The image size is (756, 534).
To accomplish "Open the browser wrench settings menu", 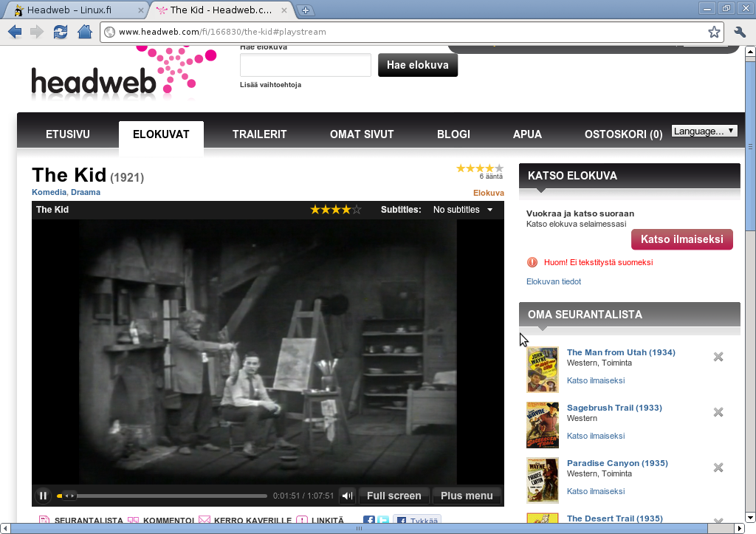I will 740,32.
